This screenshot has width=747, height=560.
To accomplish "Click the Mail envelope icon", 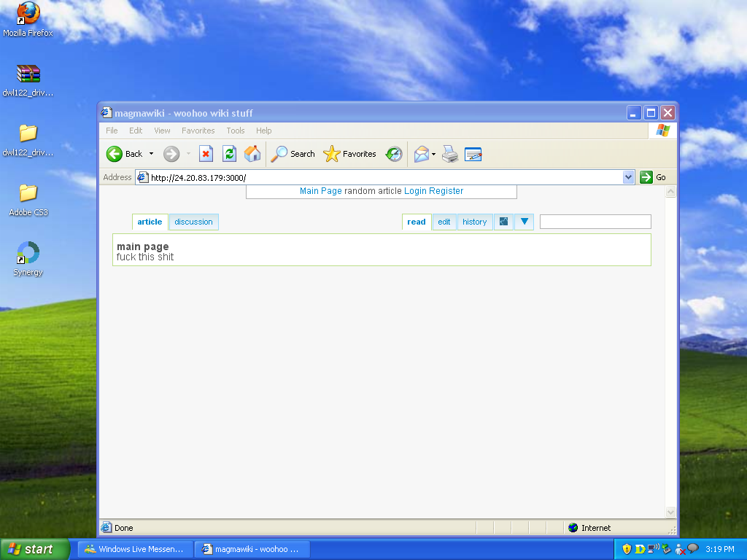I will 421,154.
